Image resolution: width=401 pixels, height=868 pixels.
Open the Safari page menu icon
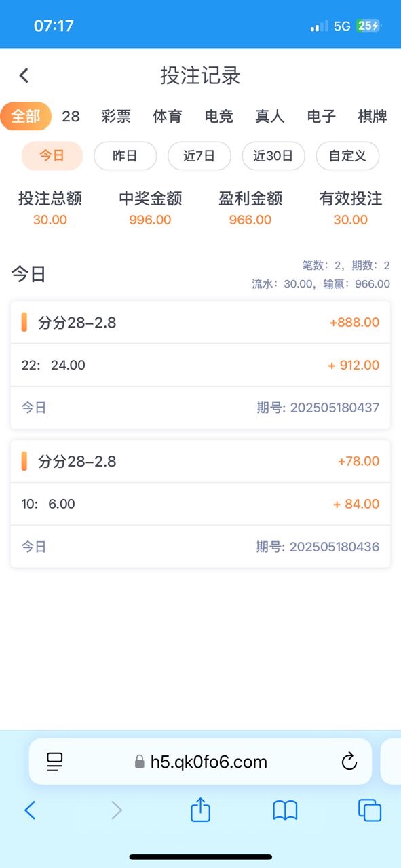coord(55,762)
